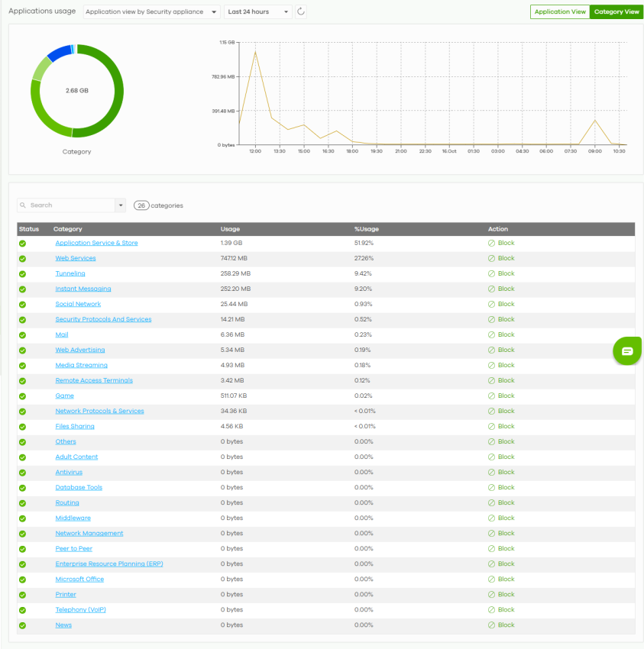Screen dimensions: 644x649
Task: Click the block icon for Peer to Peer
Action: point(492,548)
